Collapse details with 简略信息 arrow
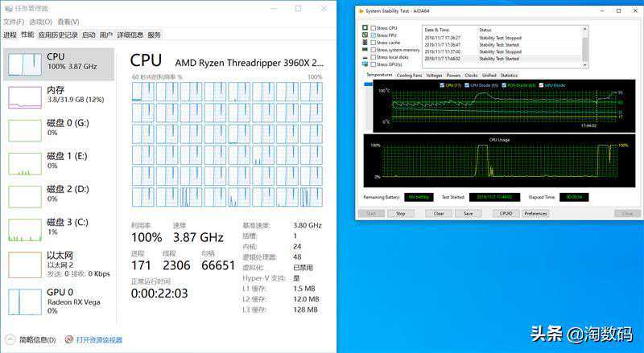This screenshot has height=353, width=644. tap(10, 340)
